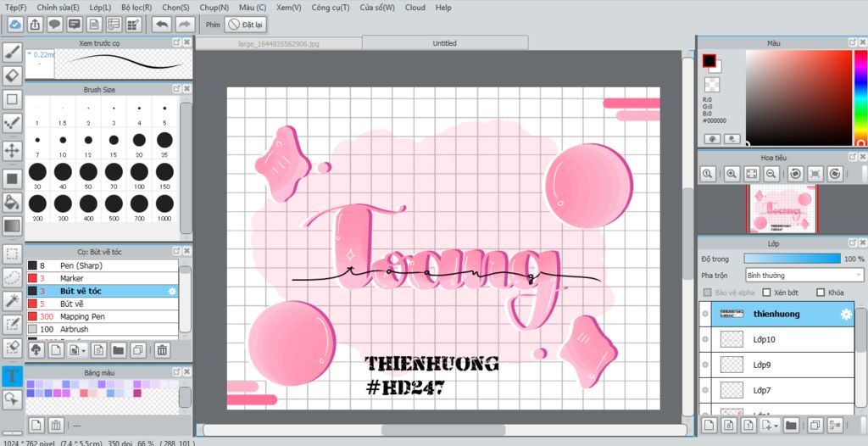Select the Move tool with four arrows
This screenshot has width=868, height=446.
point(12,150)
